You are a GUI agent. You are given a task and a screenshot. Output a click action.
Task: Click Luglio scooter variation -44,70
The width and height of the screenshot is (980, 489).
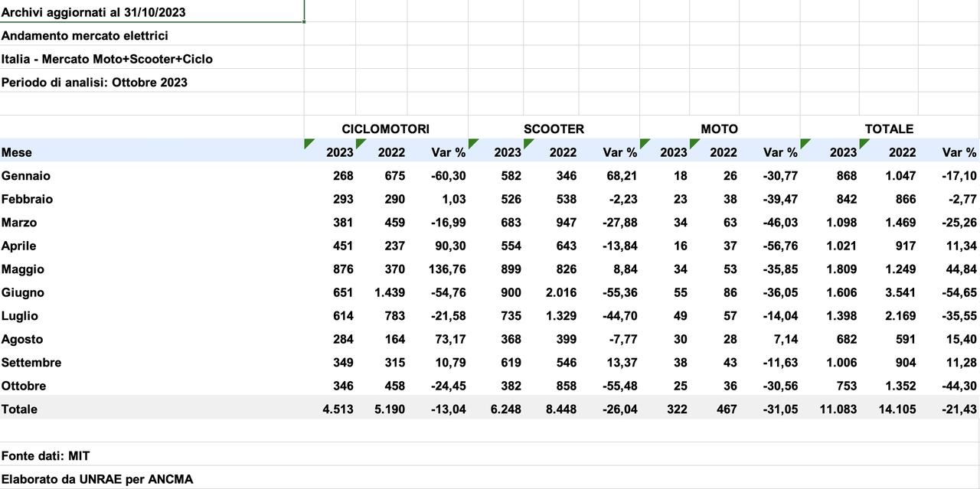click(619, 315)
